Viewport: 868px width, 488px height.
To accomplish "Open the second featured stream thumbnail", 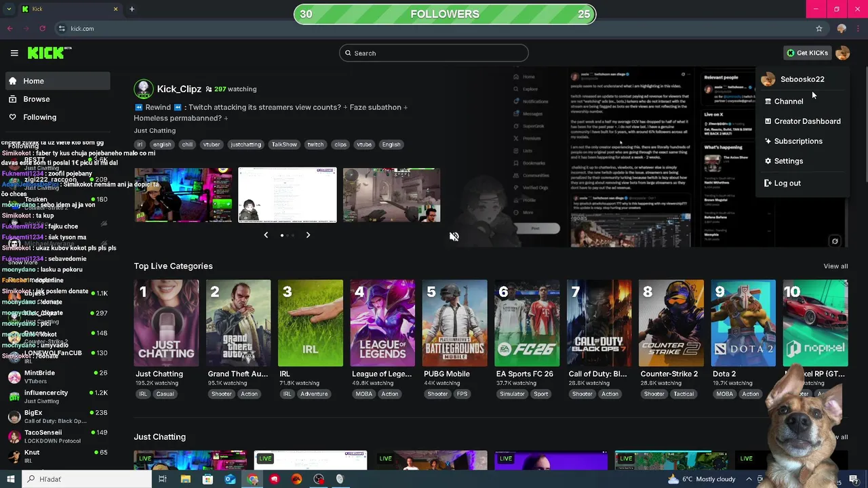I will (288, 195).
